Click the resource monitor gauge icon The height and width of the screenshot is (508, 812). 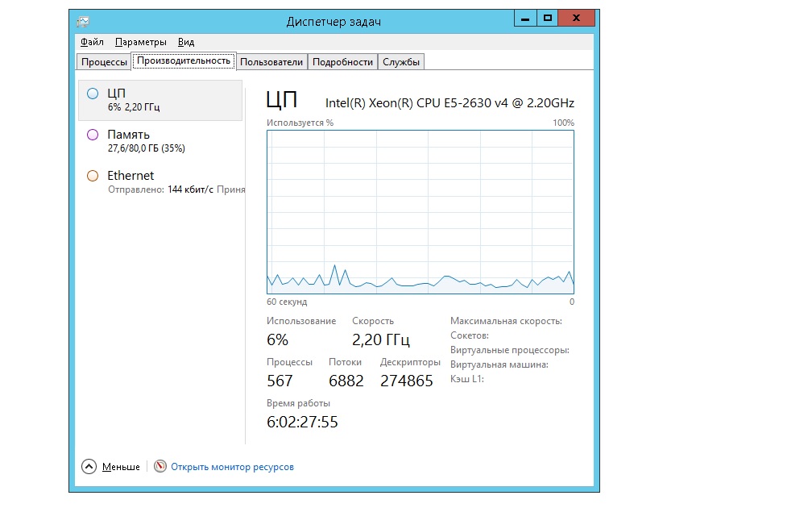point(160,467)
